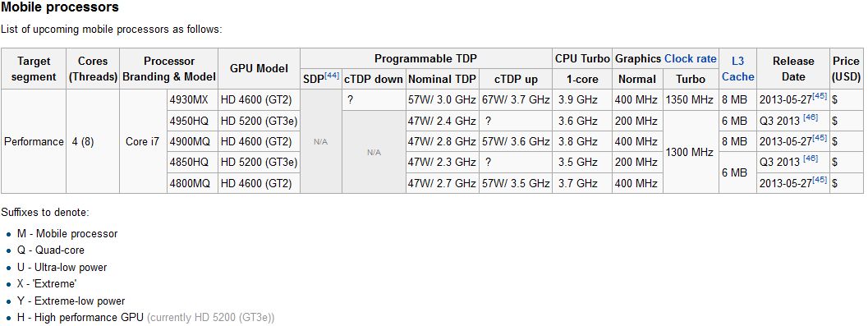Click footnote 44 next to SDP
The height and width of the screenshot is (326, 868).
coord(332,76)
